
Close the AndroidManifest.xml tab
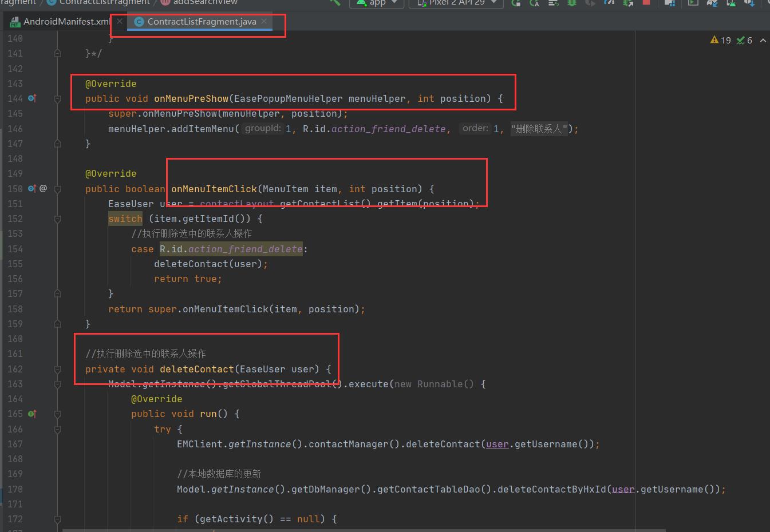click(119, 21)
